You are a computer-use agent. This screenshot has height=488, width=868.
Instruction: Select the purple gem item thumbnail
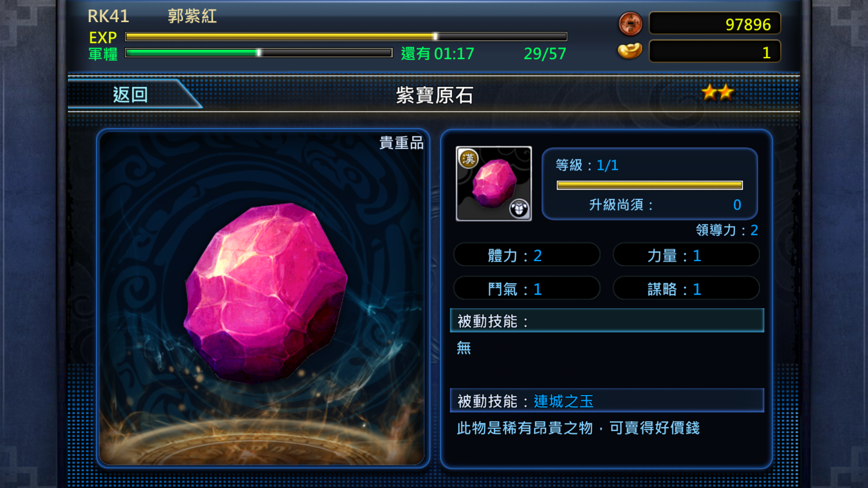[x=494, y=183]
